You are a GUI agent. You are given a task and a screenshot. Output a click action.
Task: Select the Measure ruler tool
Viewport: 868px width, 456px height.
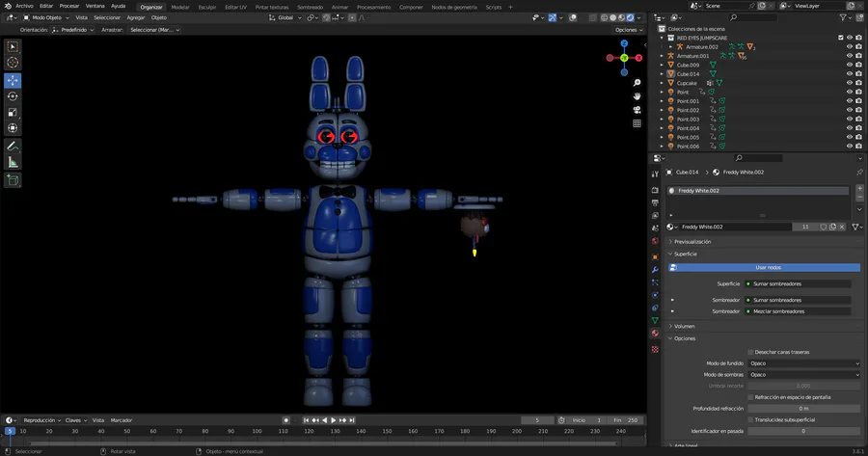tap(13, 162)
